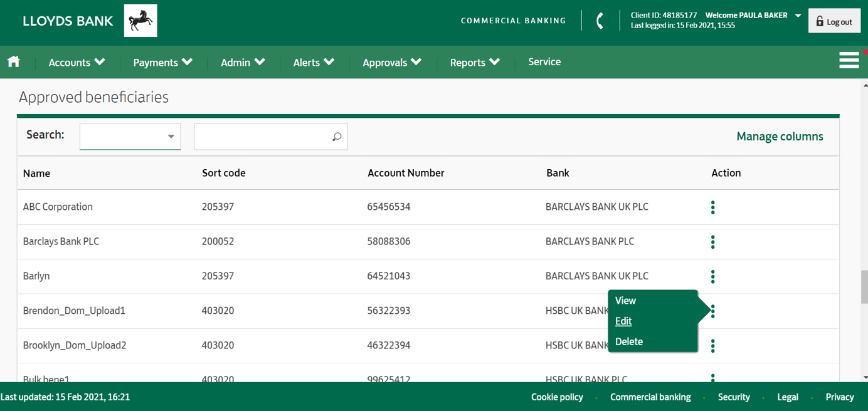The width and height of the screenshot is (868, 411).
Task: Click the Log out button
Action: (x=834, y=21)
